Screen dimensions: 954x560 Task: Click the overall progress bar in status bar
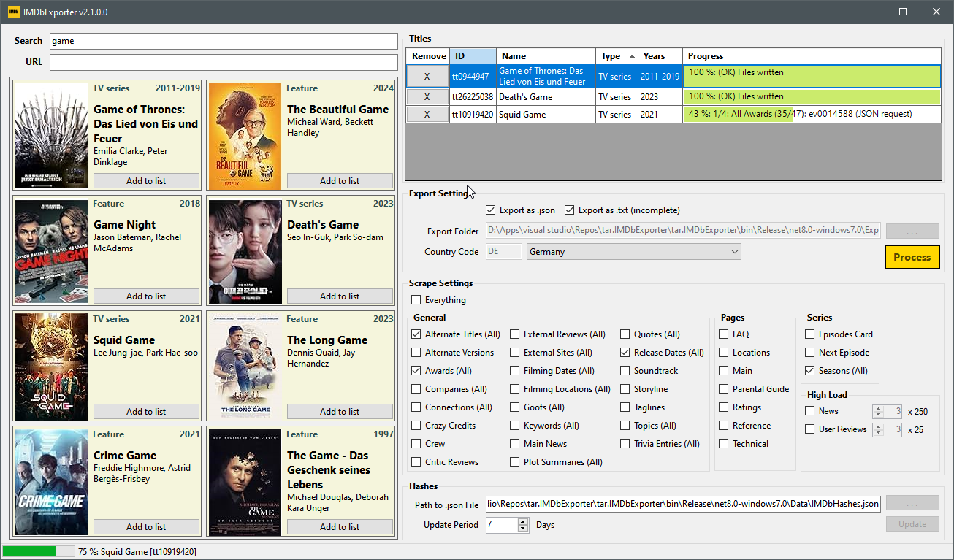pyautogui.click(x=38, y=552)
